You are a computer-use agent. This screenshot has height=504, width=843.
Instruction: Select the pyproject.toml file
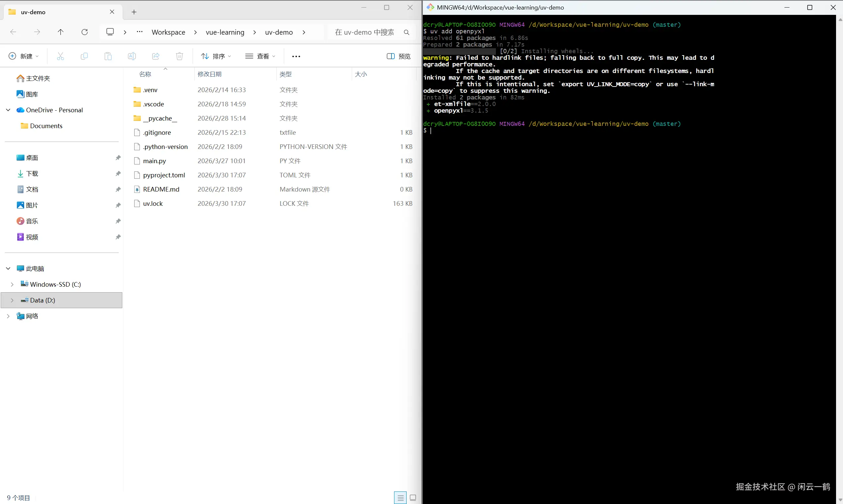coord(164,175)
